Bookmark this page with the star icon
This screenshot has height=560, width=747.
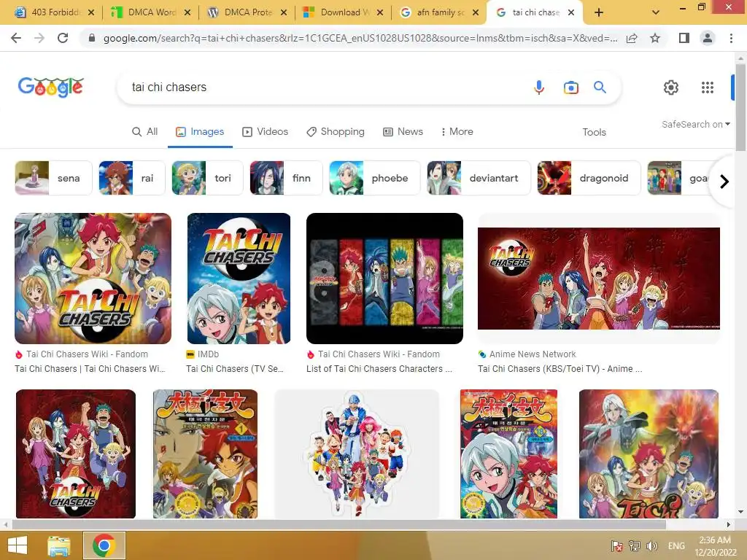tap(655, 38)
